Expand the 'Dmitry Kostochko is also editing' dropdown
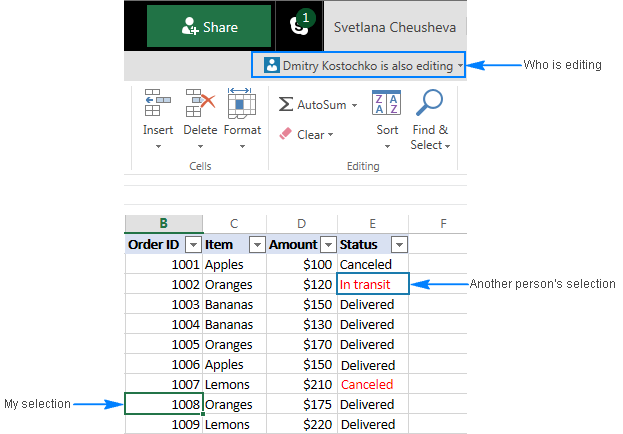Image resolution: width=623 pixels, height=434 pixels. point(461,66)
